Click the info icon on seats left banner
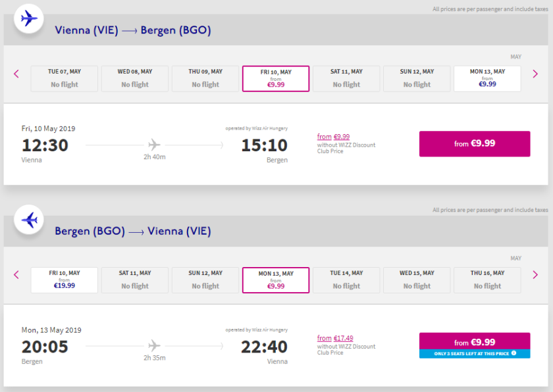The image size is (553, 392). pyautogui.click(x=514, y=353)
